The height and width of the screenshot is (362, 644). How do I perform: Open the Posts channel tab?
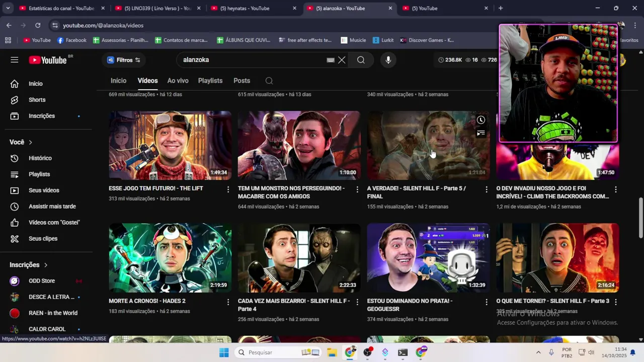pyautogui.click(x=242, y=81)
